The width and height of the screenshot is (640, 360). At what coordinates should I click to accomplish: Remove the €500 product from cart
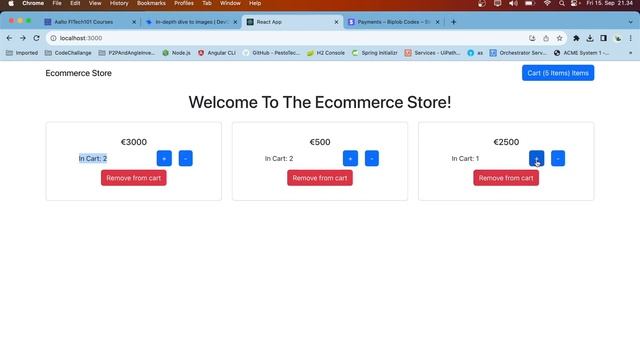point(320,178)
